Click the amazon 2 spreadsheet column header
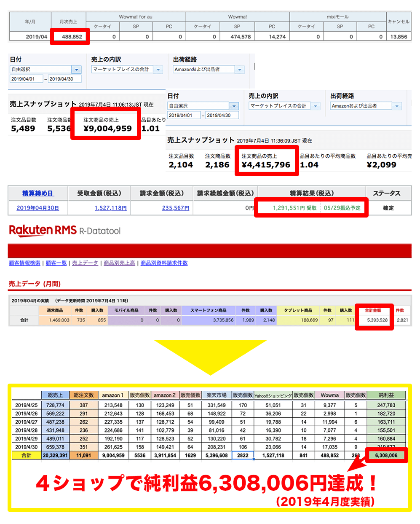The width and height of the screenshot is (420, 524). click(165, 395)
